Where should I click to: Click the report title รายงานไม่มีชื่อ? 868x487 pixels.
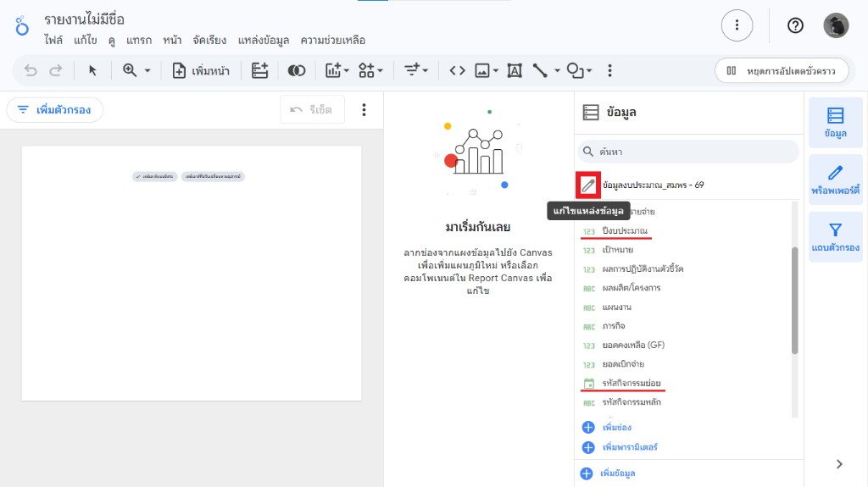[84, 20]
